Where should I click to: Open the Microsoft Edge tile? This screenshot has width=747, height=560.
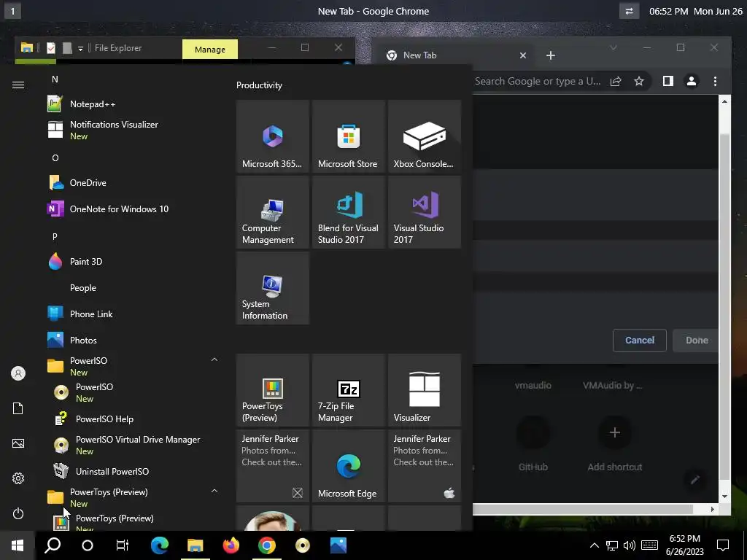coord(348,466)
